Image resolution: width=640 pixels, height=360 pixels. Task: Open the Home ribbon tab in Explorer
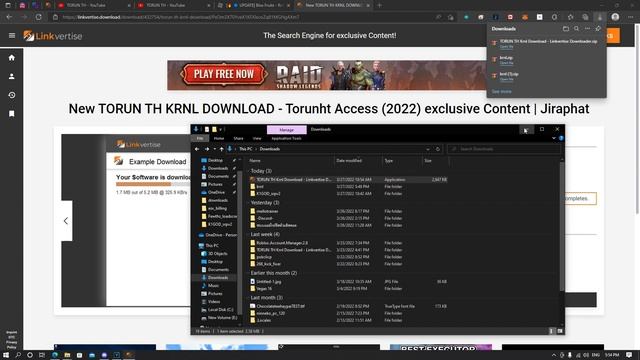(x=219, y=138)
